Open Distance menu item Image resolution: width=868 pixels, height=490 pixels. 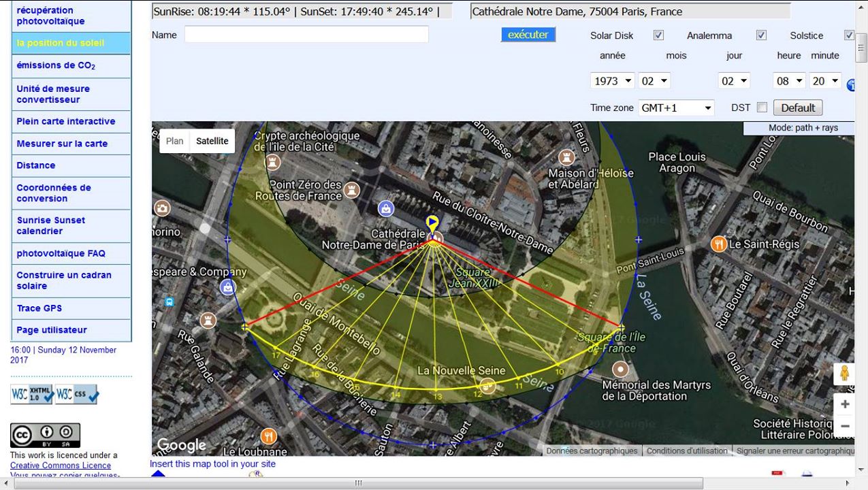(x=71, y=165)
